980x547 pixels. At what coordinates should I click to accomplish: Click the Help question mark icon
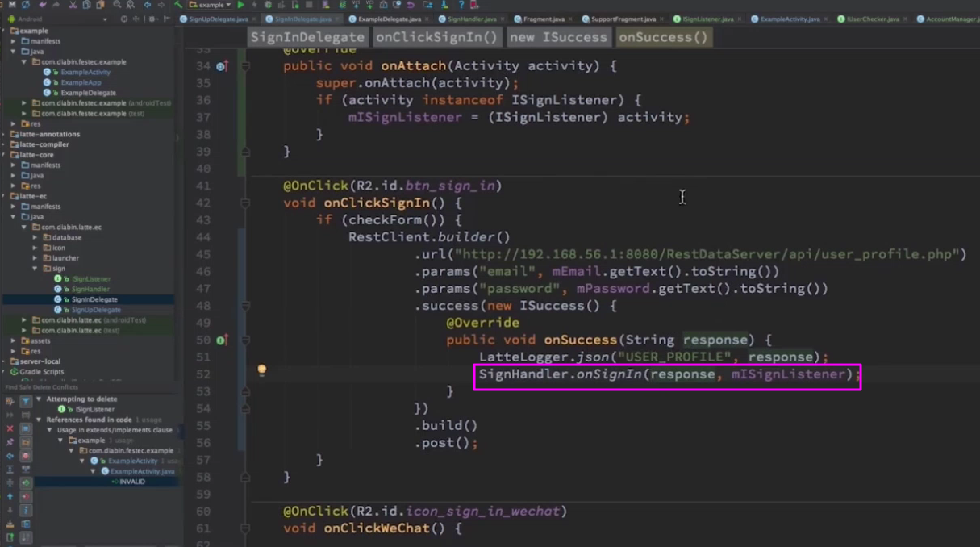(461, 5)
